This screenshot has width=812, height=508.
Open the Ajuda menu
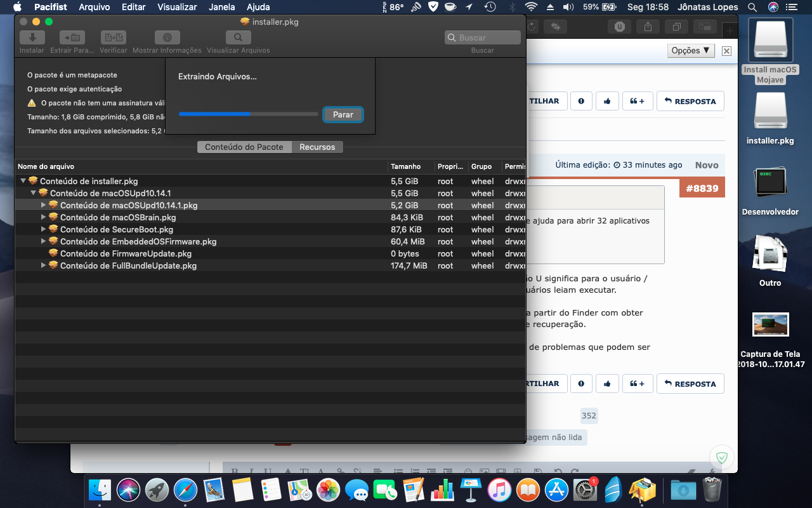pyautogui.click(x=258, y=7)
